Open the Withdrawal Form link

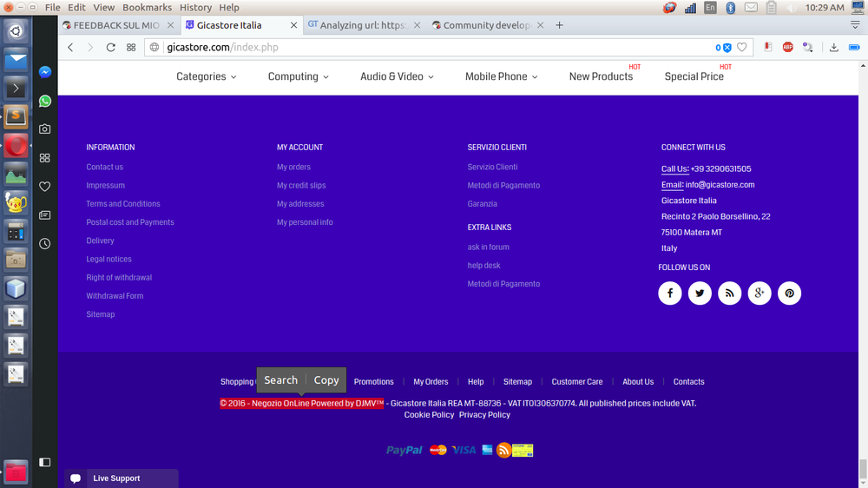[115, 296]
